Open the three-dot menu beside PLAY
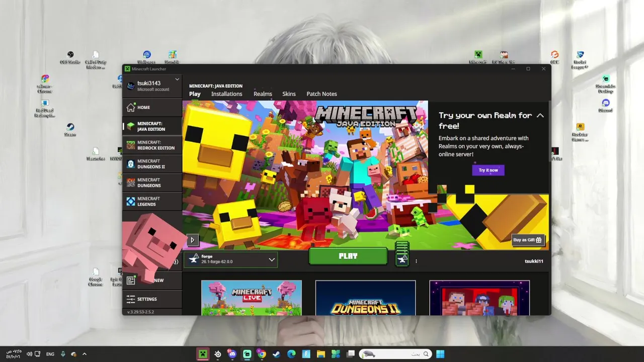The image size is (644, 362). [416, 261]
